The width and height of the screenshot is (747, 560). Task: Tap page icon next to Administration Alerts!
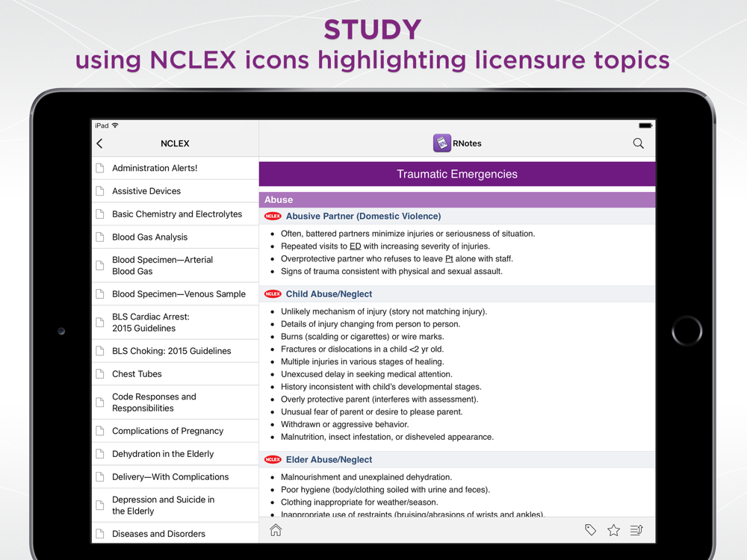(x=100, y=168)
